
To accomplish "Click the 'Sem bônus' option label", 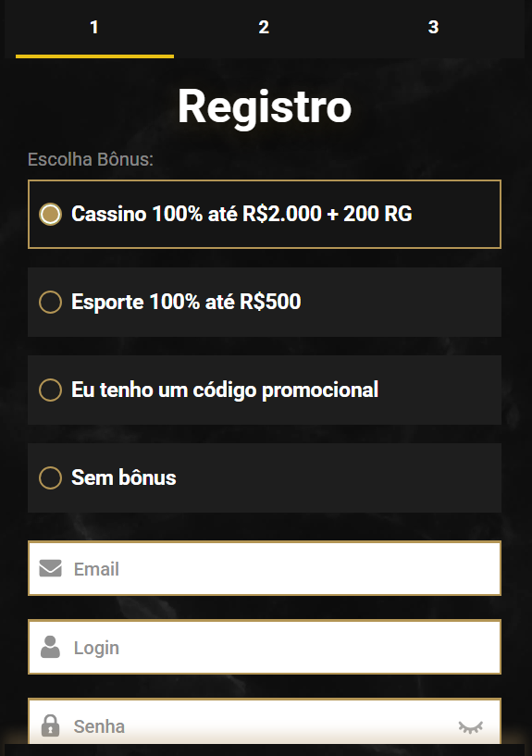I will [x=124, y=477].
